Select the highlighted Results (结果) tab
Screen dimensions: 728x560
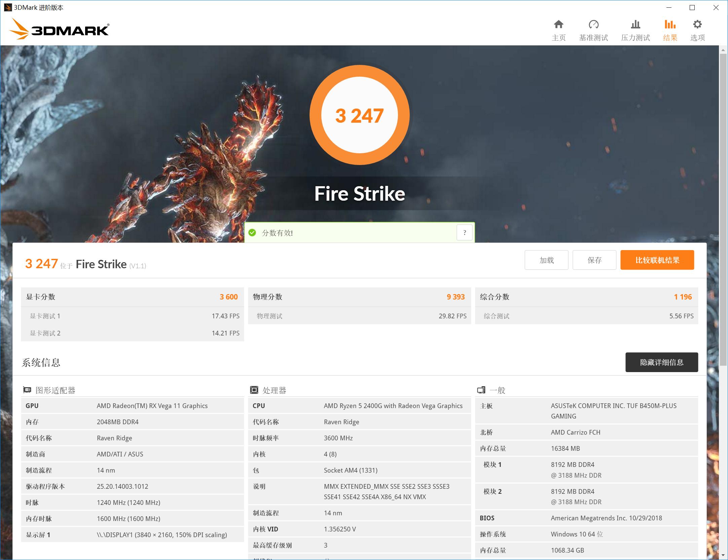tap(670, 30)
